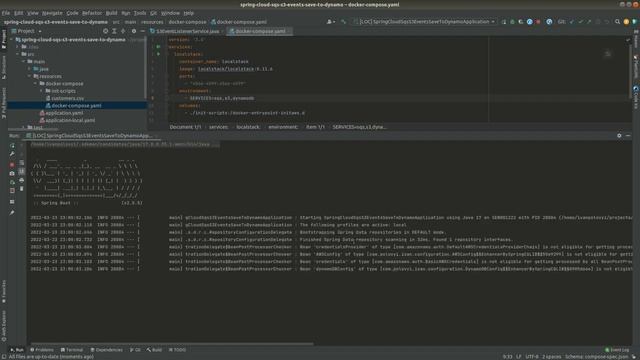Collapse the main folder

(24, 62)
